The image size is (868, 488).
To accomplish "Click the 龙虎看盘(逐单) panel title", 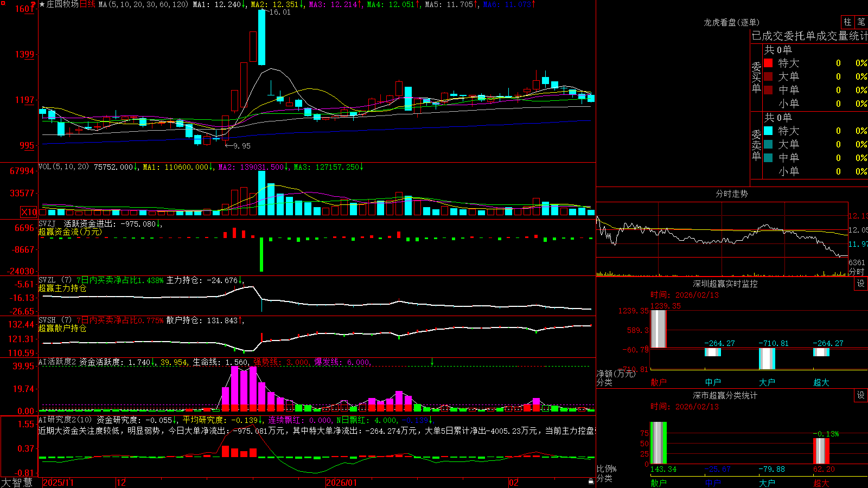I will click(x=731, y=22).
